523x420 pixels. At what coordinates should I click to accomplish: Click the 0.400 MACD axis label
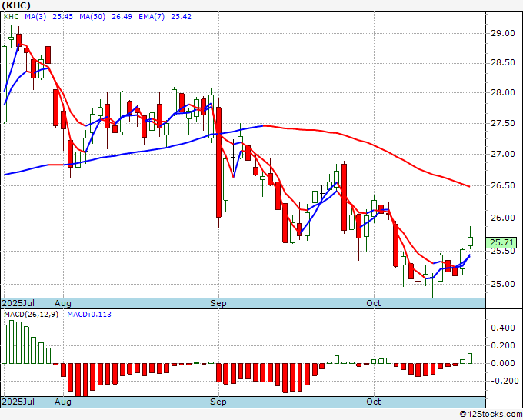(503, 328)
